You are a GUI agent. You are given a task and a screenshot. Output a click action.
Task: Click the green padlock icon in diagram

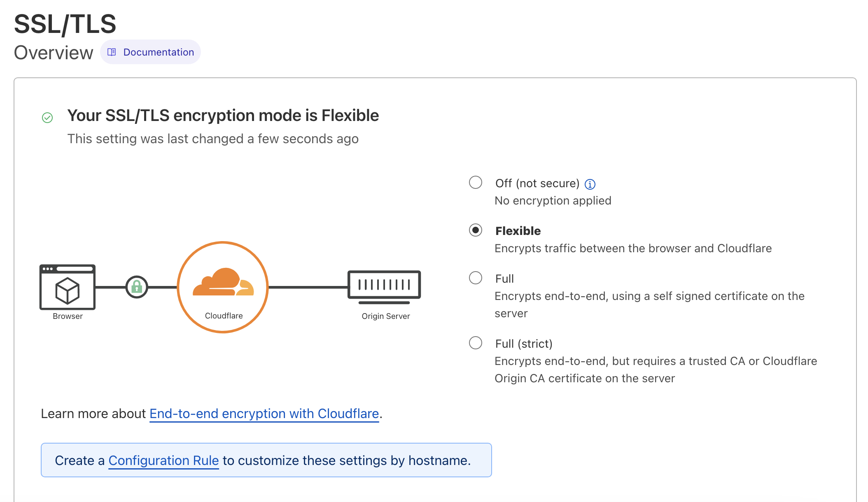click(x=137, y=287)
